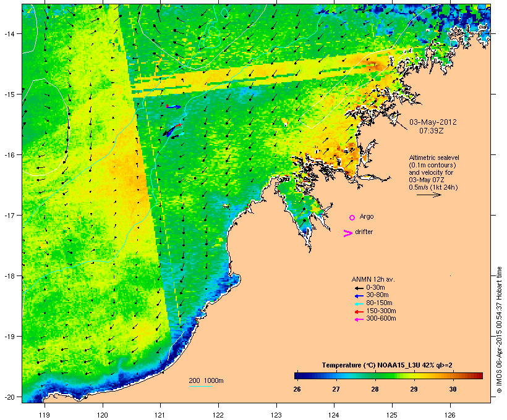This screenshot has height=420, width=507.
Task: Click the latitude axis label -19
Action: 9,337
